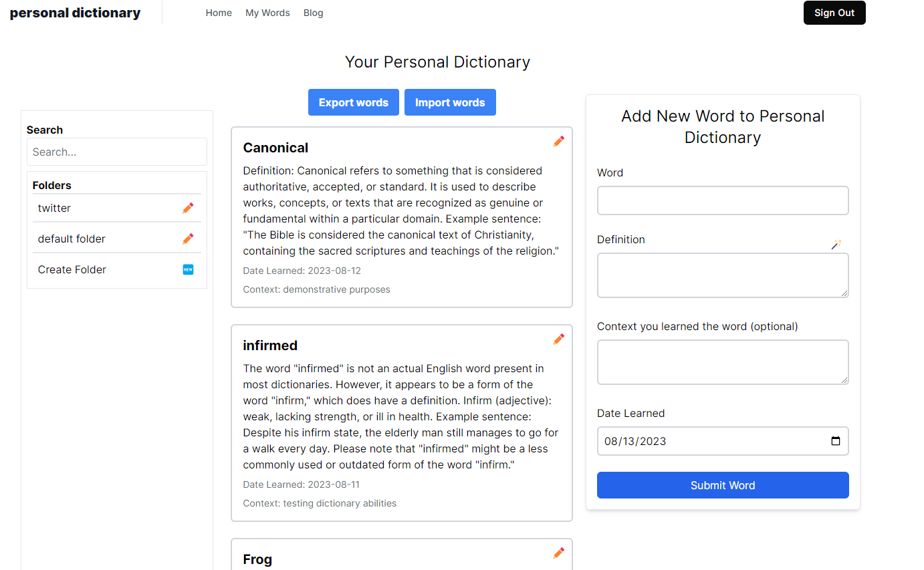Click the personal dictionary logo
The width and height of the screenshot is (924, 570).
75,12
